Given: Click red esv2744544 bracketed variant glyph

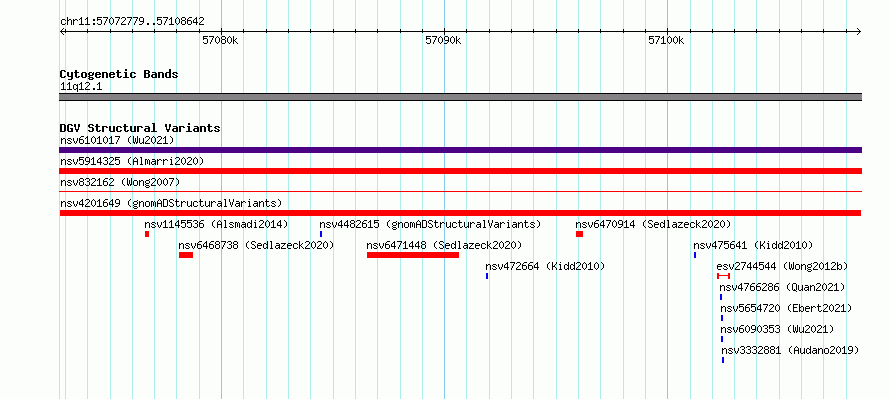Looking at the screenshot, I should point(723,276).
